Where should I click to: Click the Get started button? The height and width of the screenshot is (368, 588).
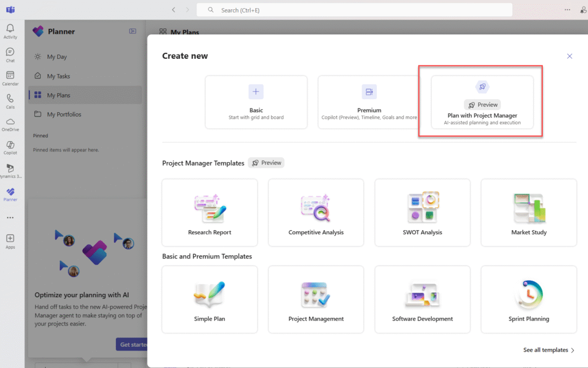[132, 345]
